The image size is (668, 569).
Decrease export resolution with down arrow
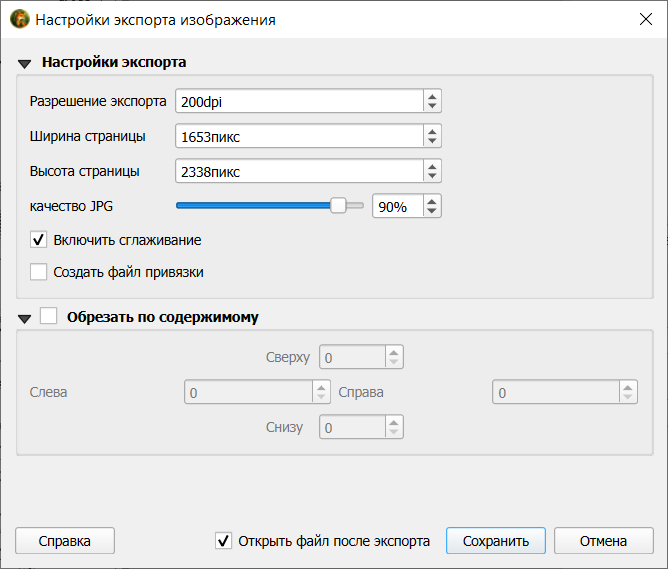pyautogui.click(x=432, y=106)
